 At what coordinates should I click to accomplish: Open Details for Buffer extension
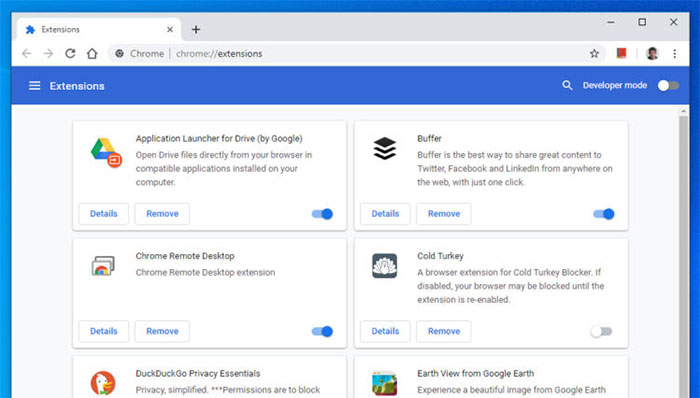pos(385,214)
